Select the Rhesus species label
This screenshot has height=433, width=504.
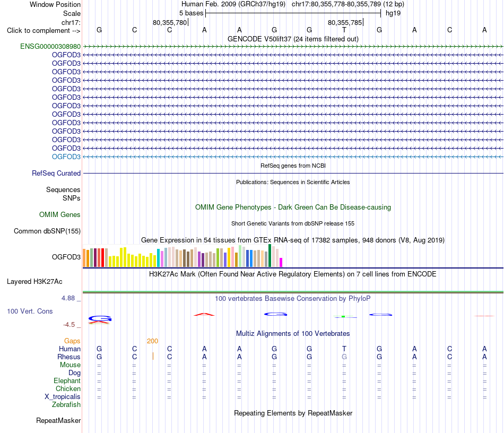(x=69, y=357)
